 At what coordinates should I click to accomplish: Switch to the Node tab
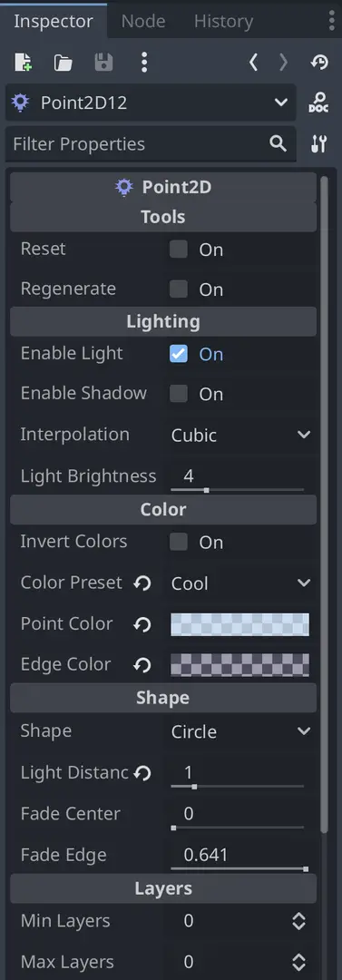pos(143,21)
